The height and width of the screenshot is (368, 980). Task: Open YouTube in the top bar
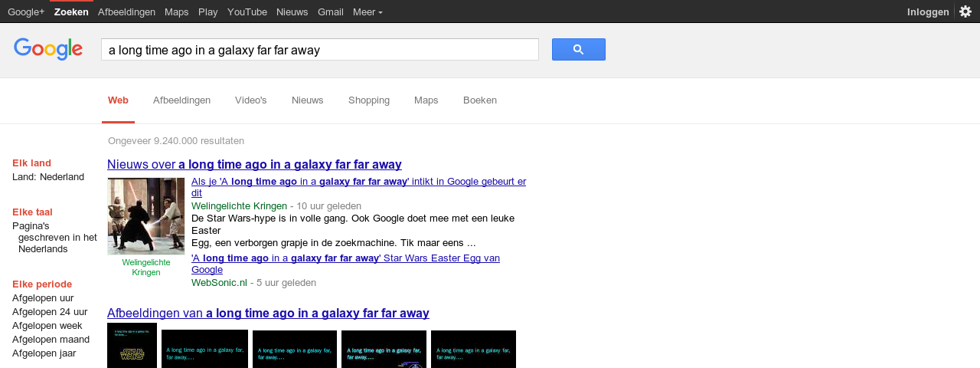coord(247,11)
